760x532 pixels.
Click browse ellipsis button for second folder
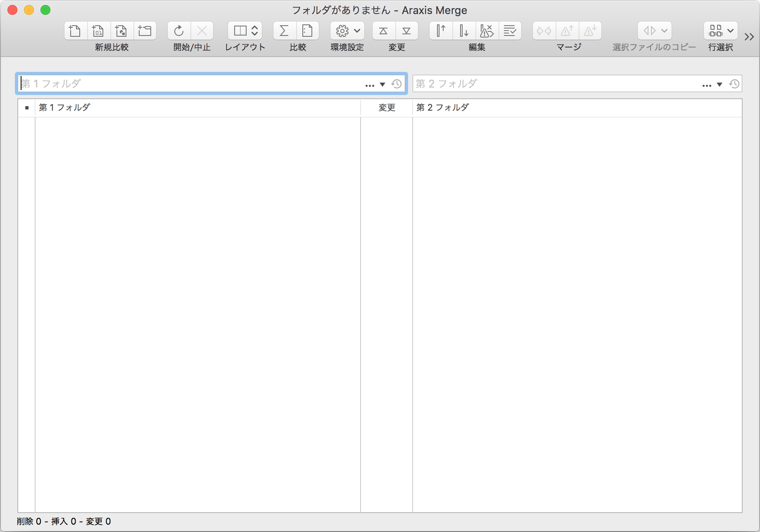point(707,85)
